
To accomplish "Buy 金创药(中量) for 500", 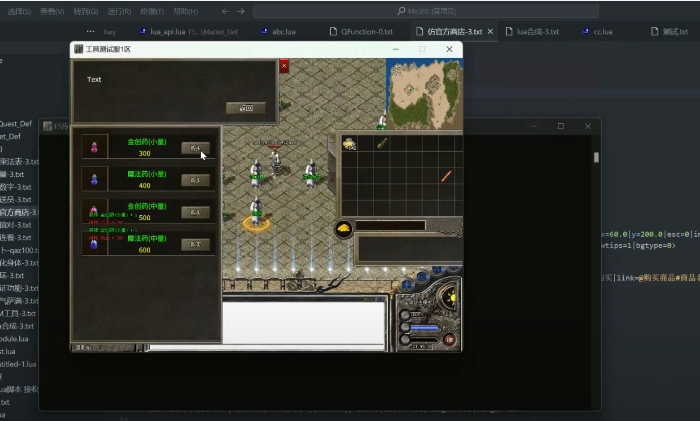I will (x=195, y=212).
